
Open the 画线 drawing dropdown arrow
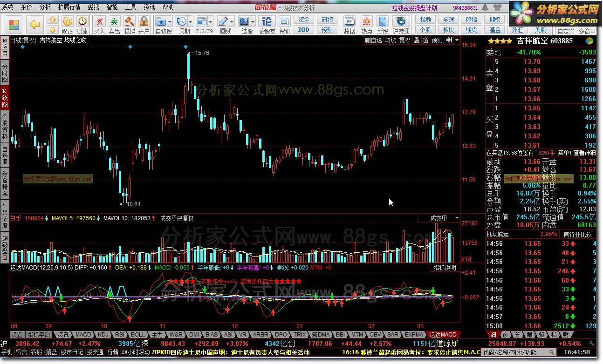coord(231,21)
